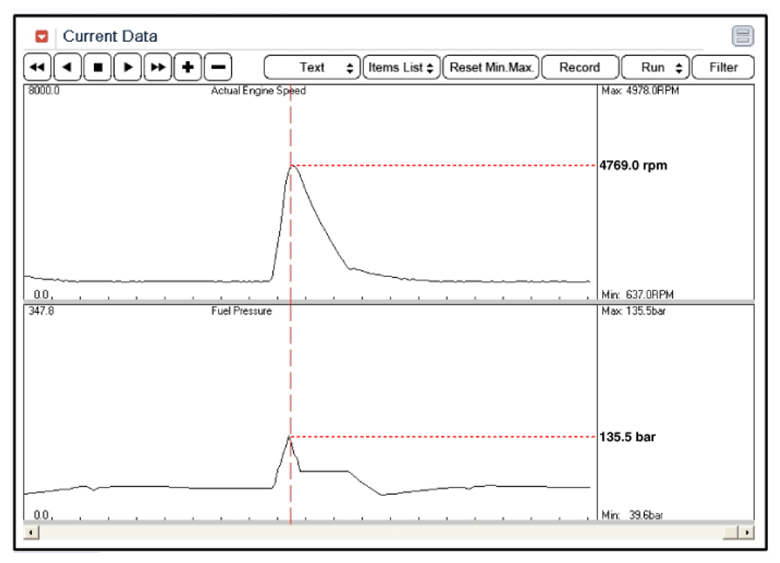This screenshot has height=563, width=780.
Task: Open the Text display mode dropdown
Action: point(312,68)
